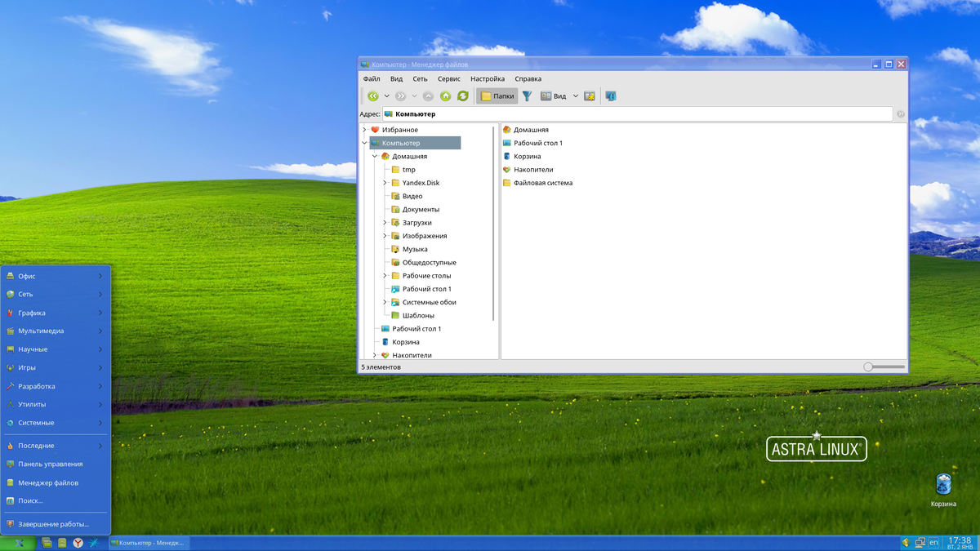Screen dimensions: 980x551
Task: Open the Вид menu in menu bar
Action: (x=396, y=79)
